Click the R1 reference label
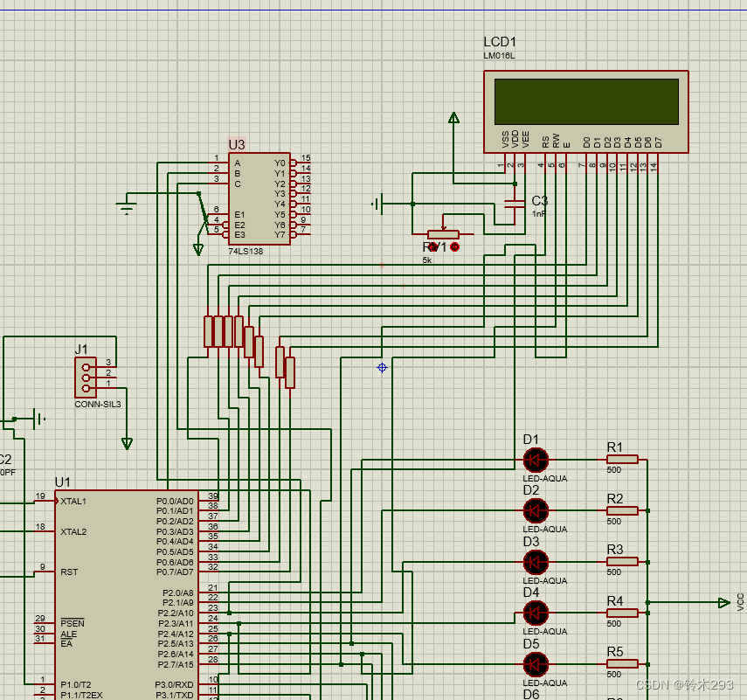Viewport: 747px width, 700px height. (x=614, y=447)
